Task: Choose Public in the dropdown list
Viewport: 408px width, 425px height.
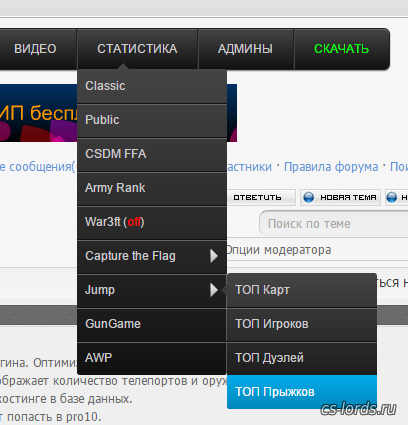Action: click(152, 120)
